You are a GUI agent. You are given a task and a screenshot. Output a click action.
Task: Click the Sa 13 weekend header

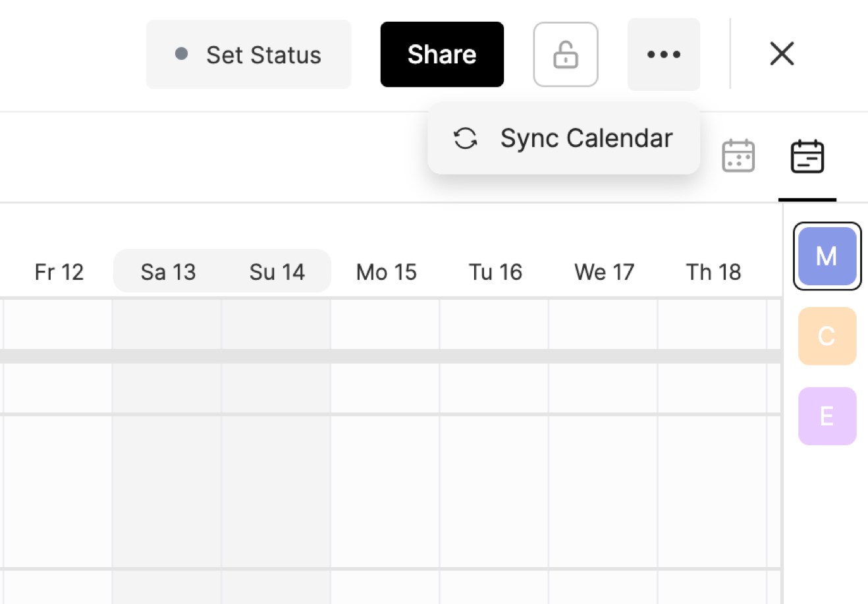[x=168, y=272]
